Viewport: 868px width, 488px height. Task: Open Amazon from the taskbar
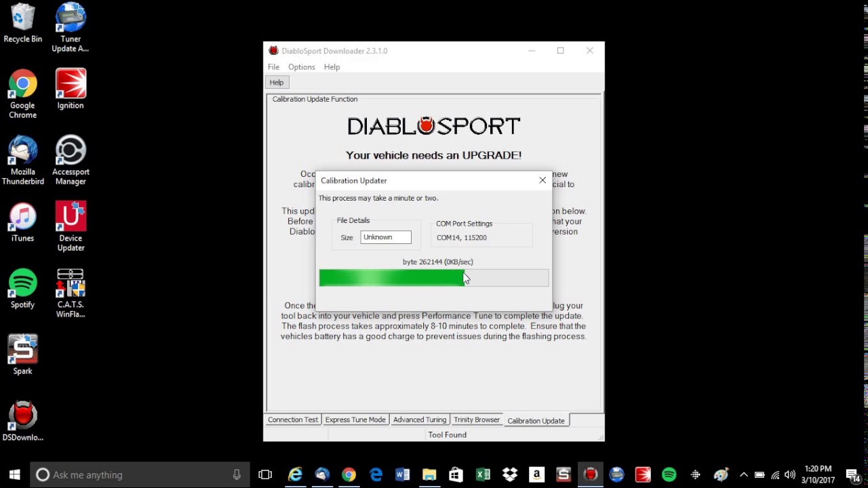coord(536,474)
